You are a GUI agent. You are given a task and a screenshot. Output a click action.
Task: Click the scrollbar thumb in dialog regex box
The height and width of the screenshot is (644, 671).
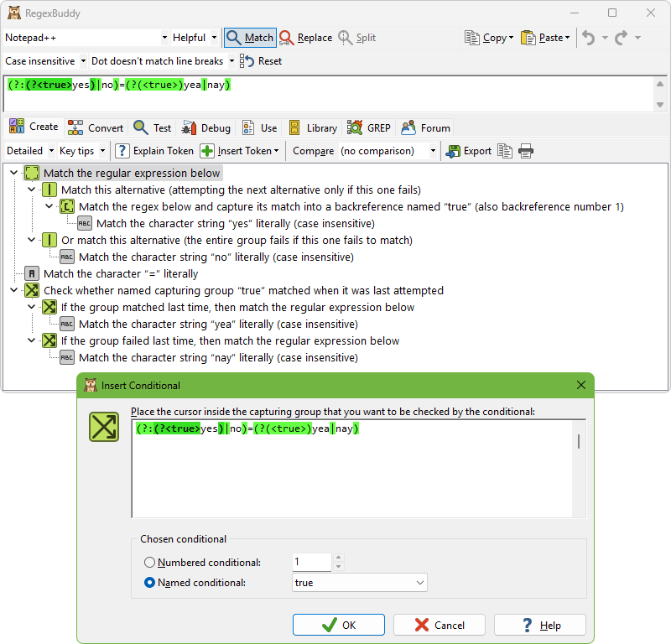point(579,441)
